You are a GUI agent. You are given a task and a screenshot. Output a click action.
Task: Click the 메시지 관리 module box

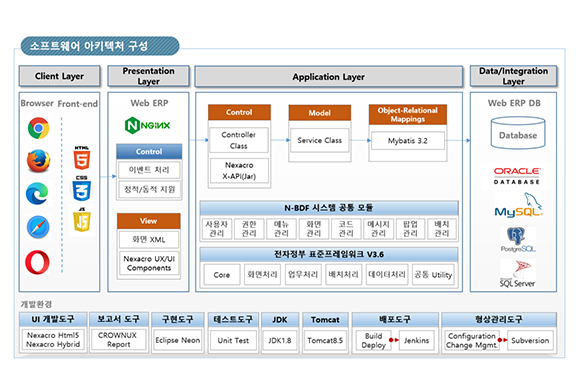[378, 229]
